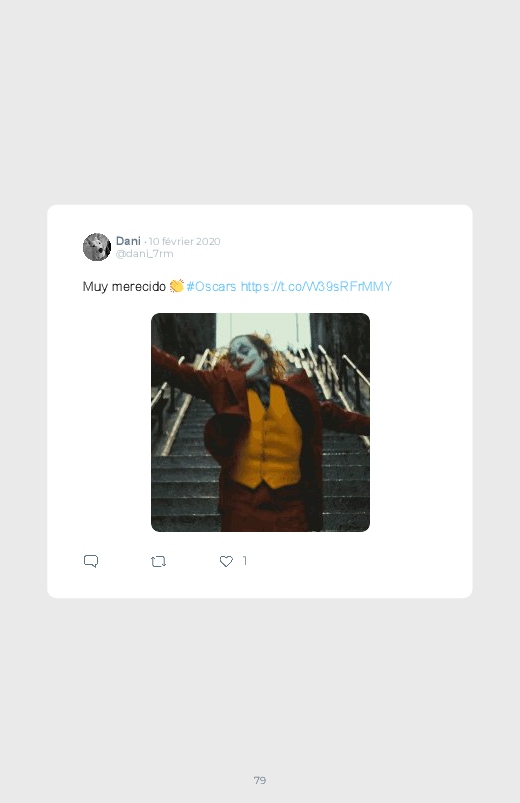Viewport: 520px width, 803px height.
Task: Click the "Muy merecido" tweet text
Action: coord(124,286)
